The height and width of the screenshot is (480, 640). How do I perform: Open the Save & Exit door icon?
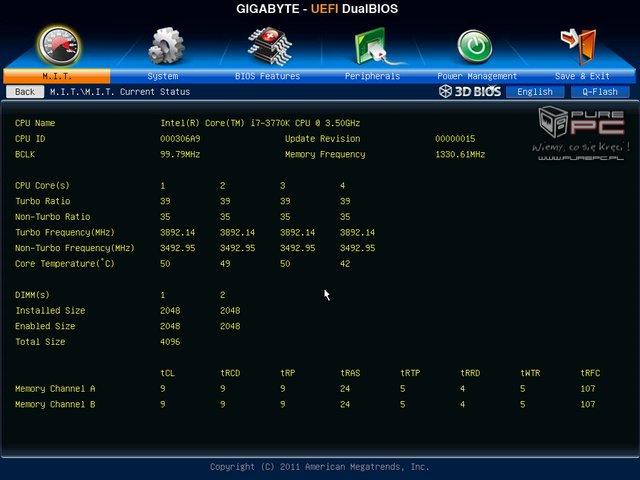[x=579, y=46]
